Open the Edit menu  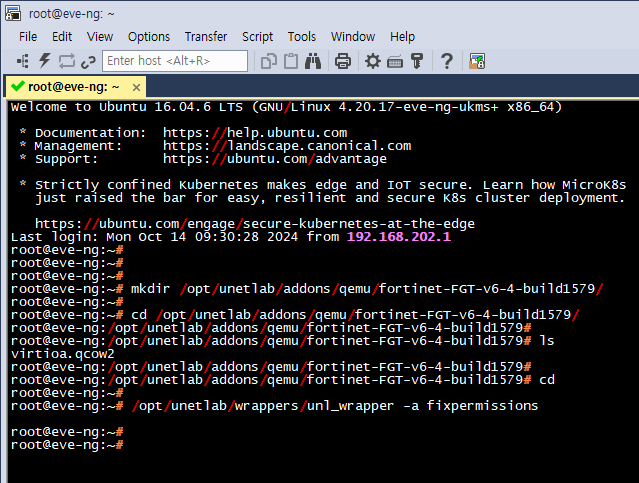point(62,37)
